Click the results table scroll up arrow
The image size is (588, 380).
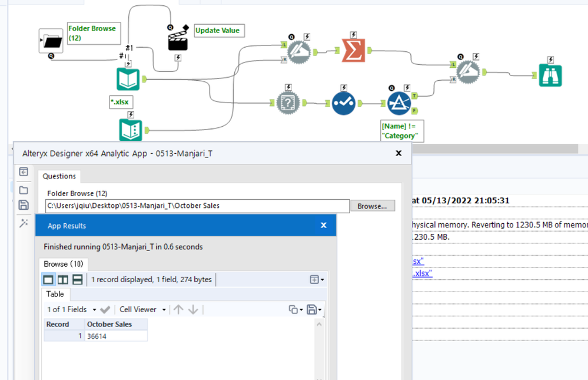tap(319, 324)
